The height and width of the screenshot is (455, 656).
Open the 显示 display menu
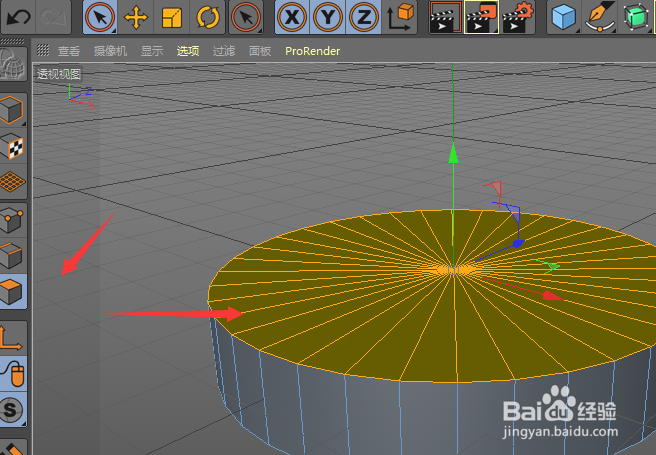click(x=152, y=51)
